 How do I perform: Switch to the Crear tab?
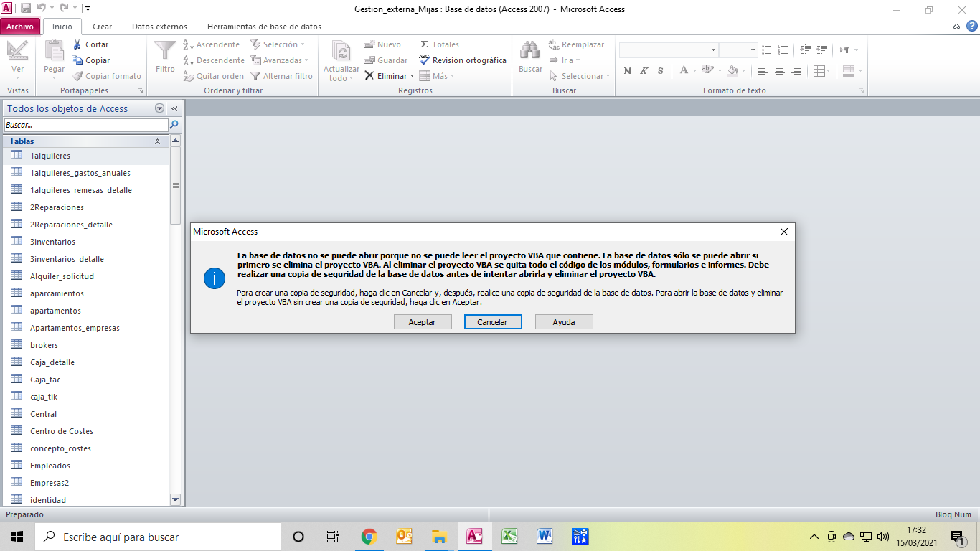(x=103, y=27)
